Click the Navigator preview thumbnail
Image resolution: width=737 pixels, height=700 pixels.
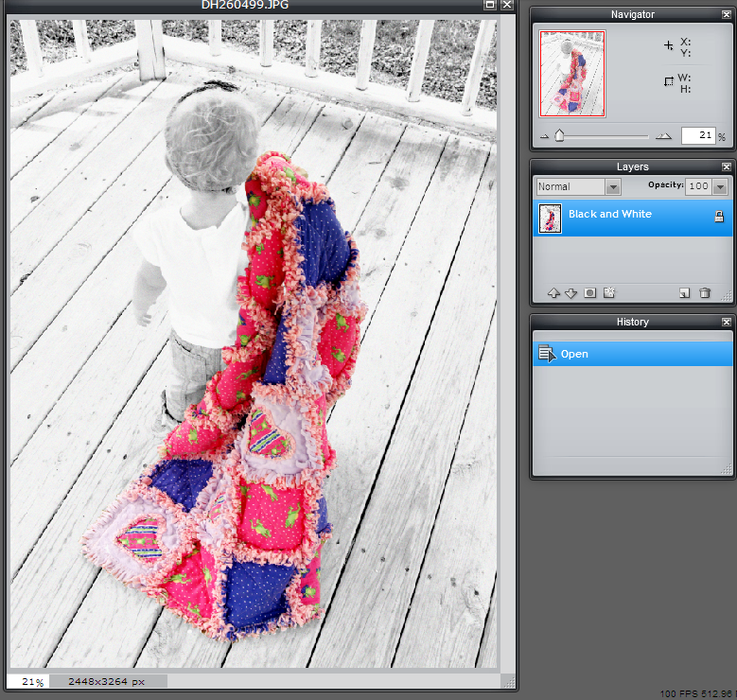tap(572, 74)
